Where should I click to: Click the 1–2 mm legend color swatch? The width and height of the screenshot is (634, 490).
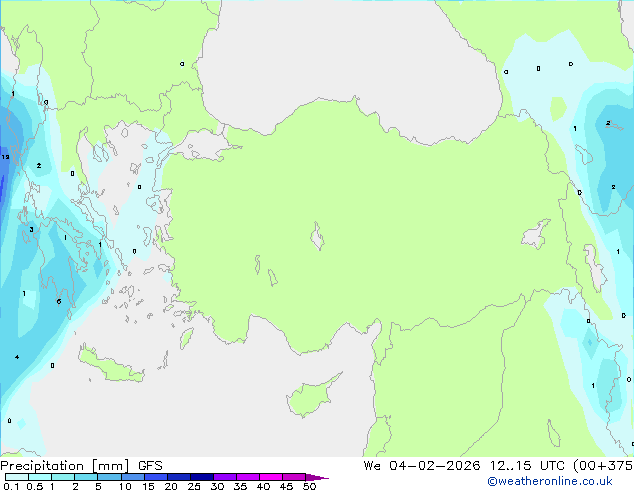point(63,477)
